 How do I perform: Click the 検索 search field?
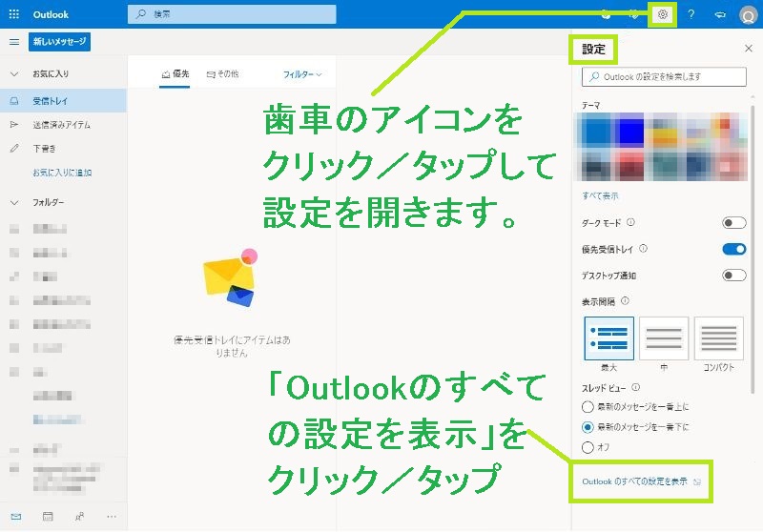[x=232, y=14]
